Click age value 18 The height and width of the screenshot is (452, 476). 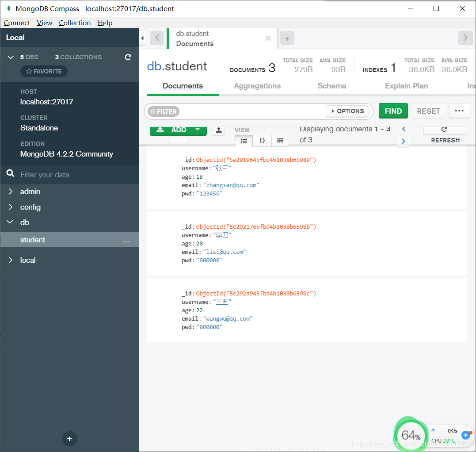click(199, 177)
